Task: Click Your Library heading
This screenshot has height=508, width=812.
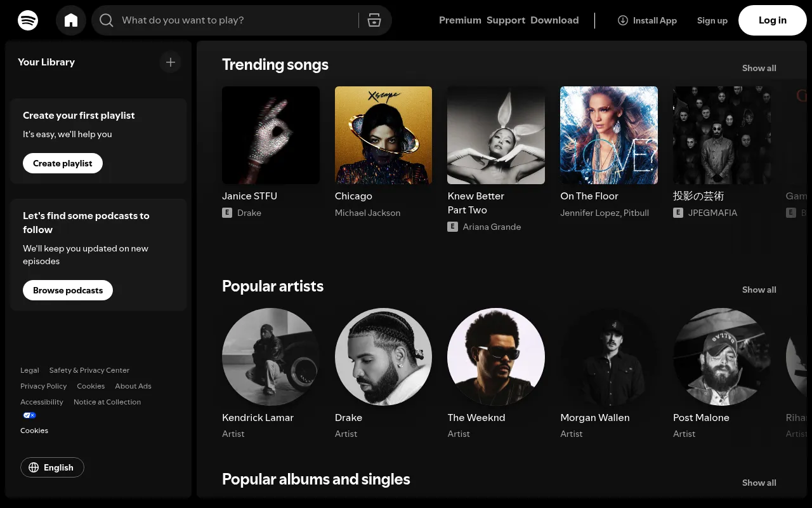Action: tap(46, 62)
